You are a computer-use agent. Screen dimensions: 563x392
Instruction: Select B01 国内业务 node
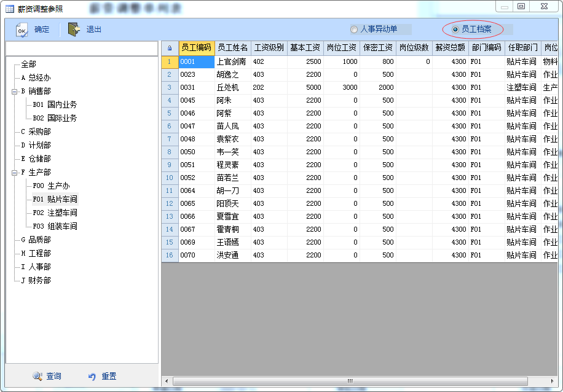pos(55,105)
